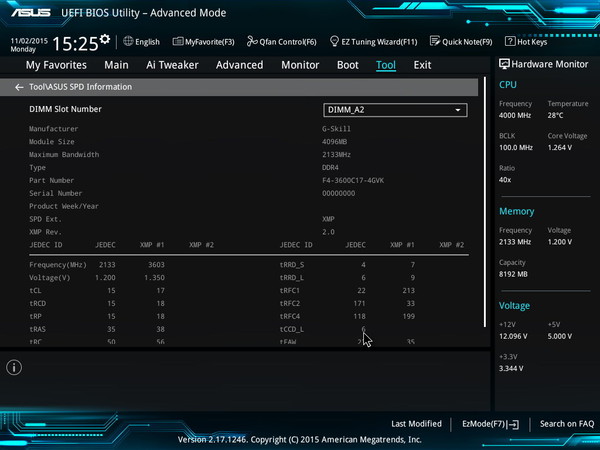Screen dimensions: 600x450
Task: Click Hot Keys label
Action: (532, 42)
